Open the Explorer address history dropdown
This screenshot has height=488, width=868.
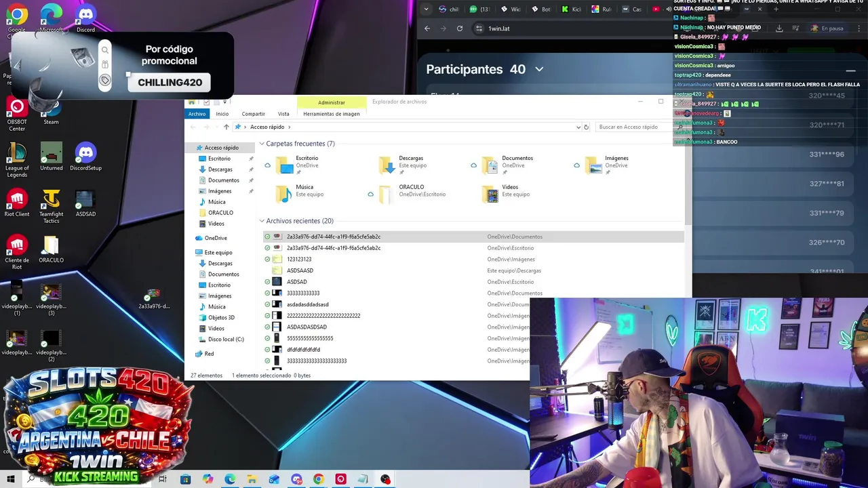pyautogui.click(x=578, y=127)
